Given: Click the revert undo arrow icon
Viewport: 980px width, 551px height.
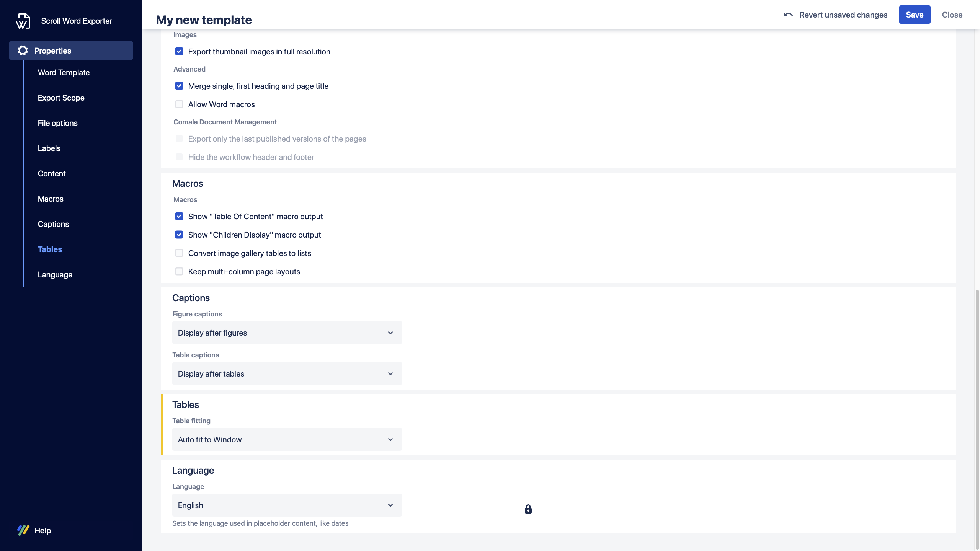Looking at the screenshot, I should [x=788, y=15].
